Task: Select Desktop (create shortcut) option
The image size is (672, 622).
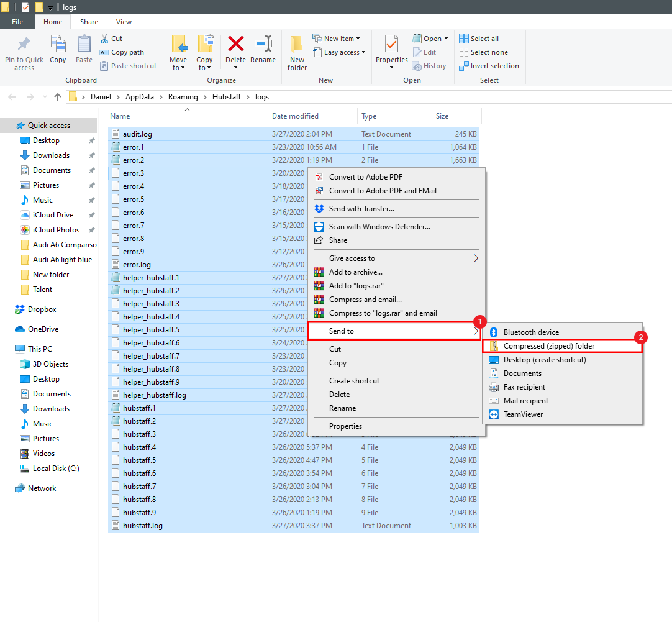Action: (x=545, y=360)
